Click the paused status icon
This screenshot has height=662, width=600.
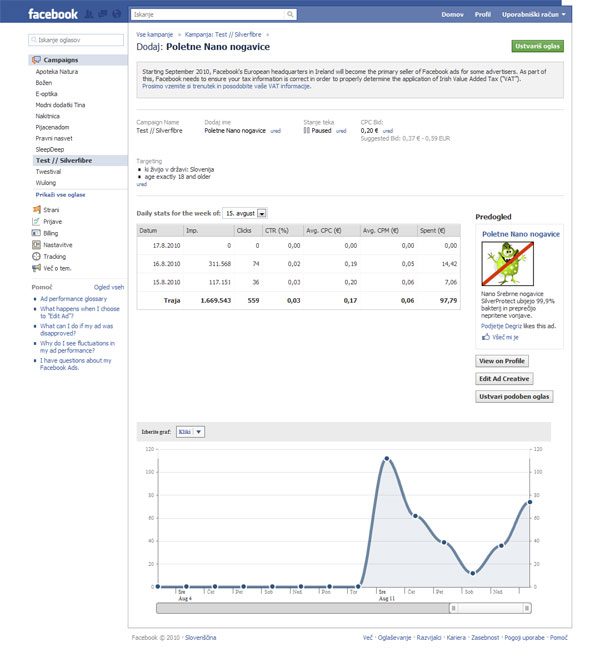click(x=307, y=130)
